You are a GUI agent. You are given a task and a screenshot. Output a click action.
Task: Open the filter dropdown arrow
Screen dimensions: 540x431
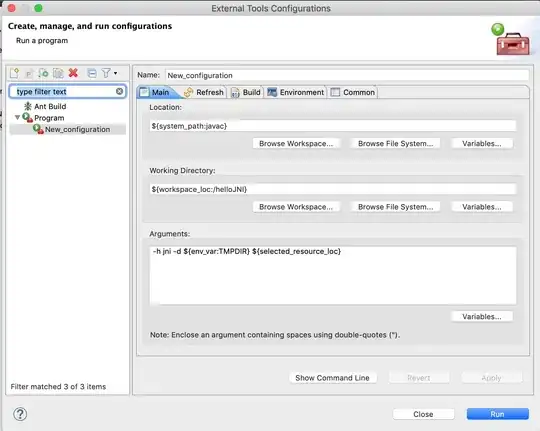point(115,73)
